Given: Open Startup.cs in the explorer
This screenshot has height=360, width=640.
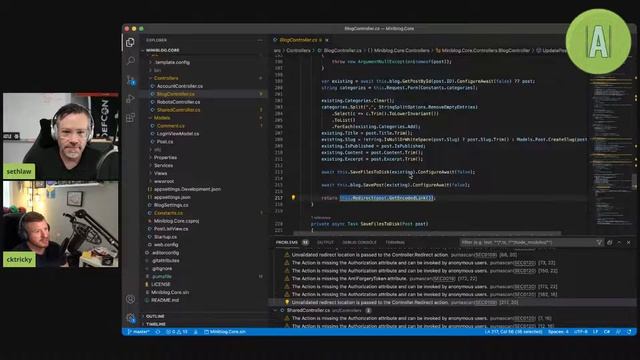Looking at the screenshot, I should tap(165, 237).
